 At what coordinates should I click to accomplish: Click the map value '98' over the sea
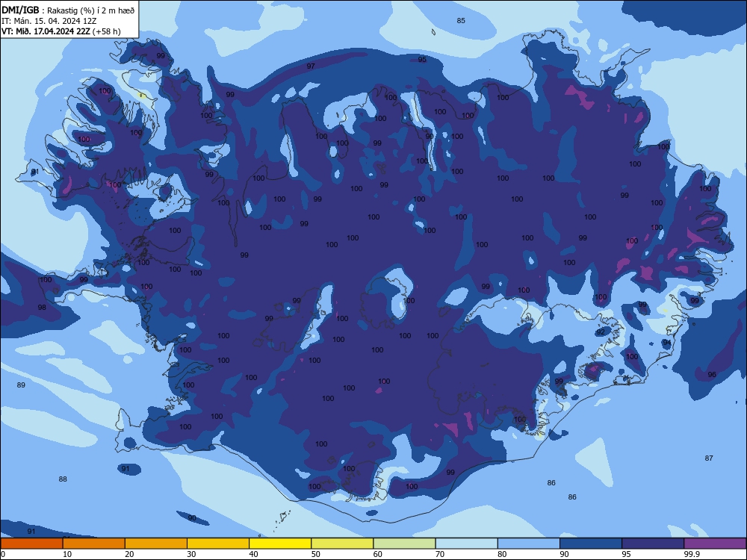[x=42, y=308]
